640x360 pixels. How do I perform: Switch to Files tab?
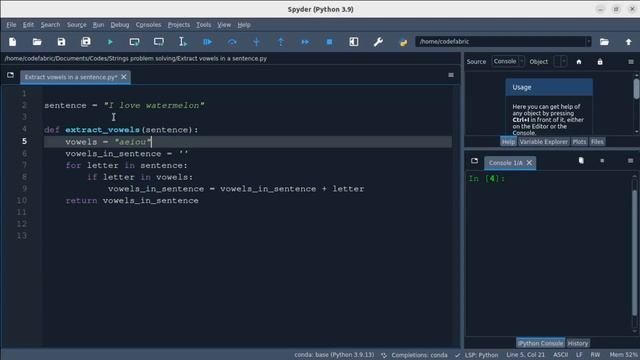point(597,142)
